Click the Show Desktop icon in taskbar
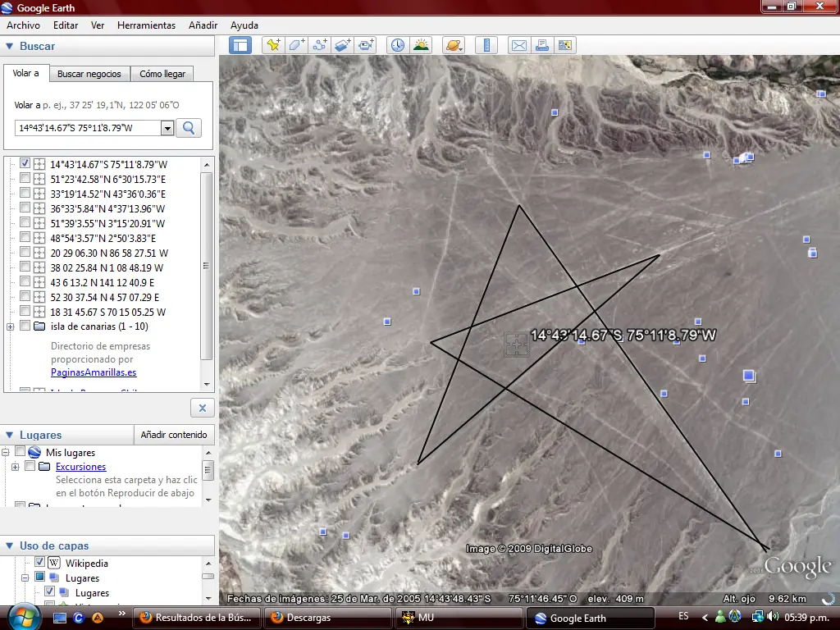This screenshot has height=630, width=840. (x=59, y=618)
